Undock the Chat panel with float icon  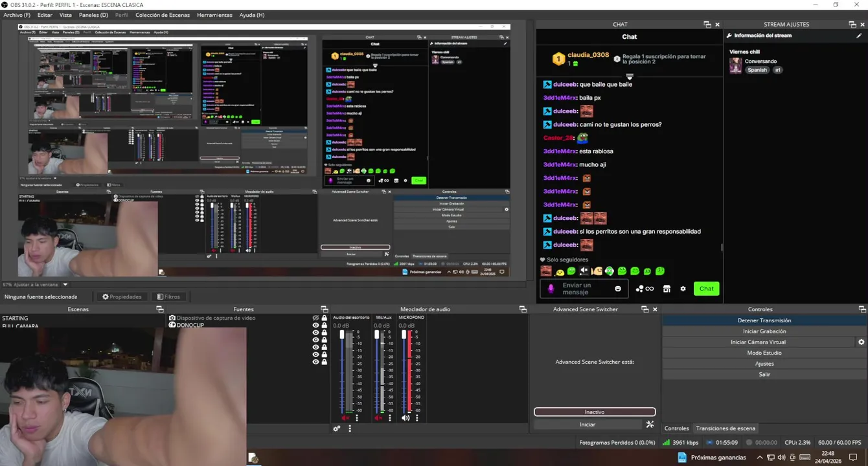point(707,25)
